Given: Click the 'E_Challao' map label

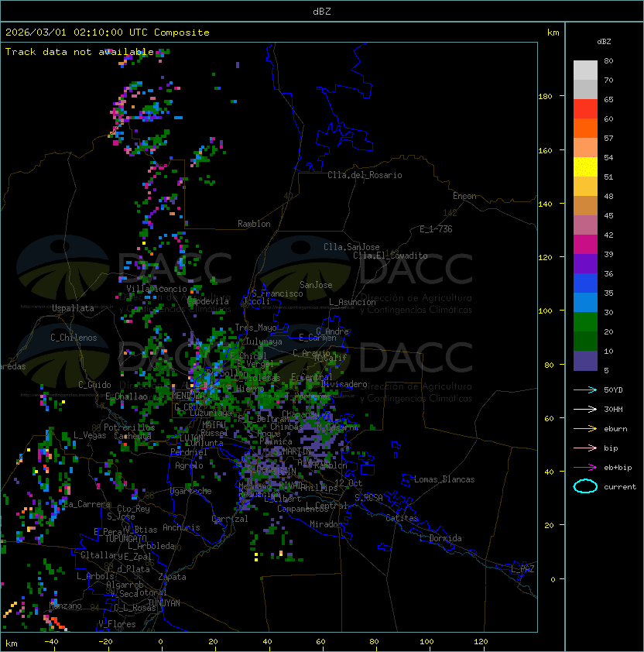Looking at the screenshot, I should point(126,396).
